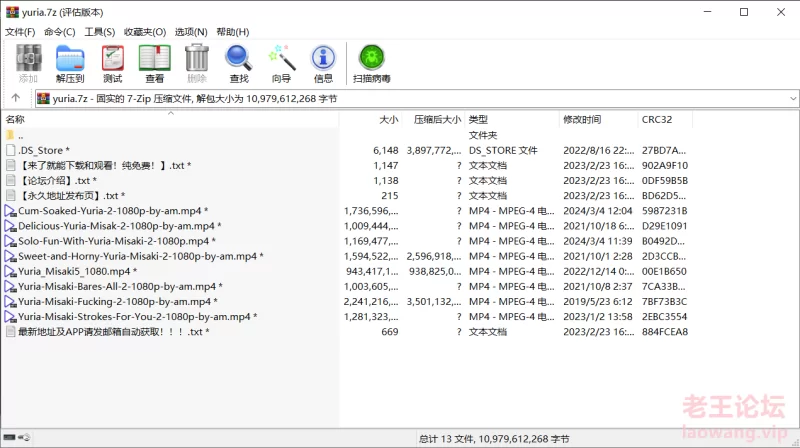Run the Test (测试) archive tool
Viewport: 800px width, 448px height.
tap(113, 63)
